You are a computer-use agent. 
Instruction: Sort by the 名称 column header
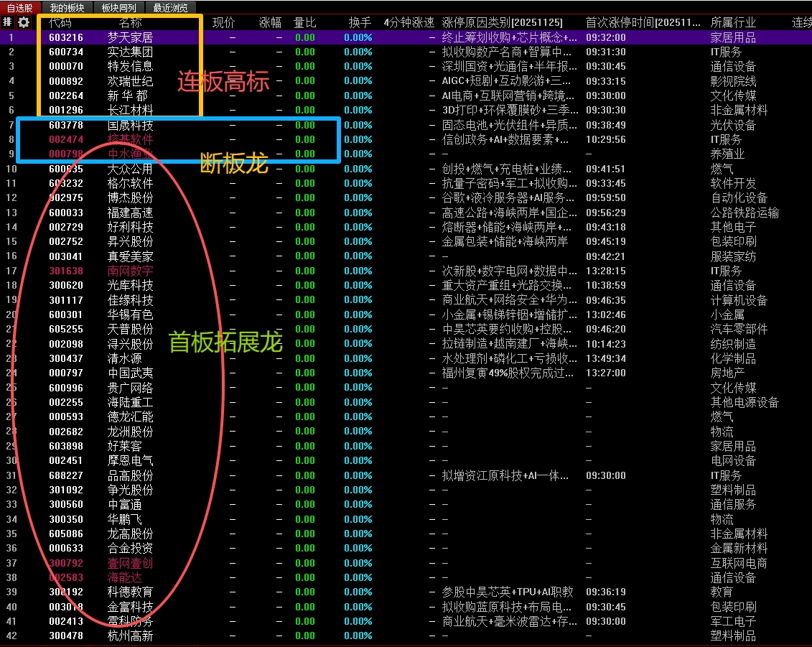(x=131, y=23)
